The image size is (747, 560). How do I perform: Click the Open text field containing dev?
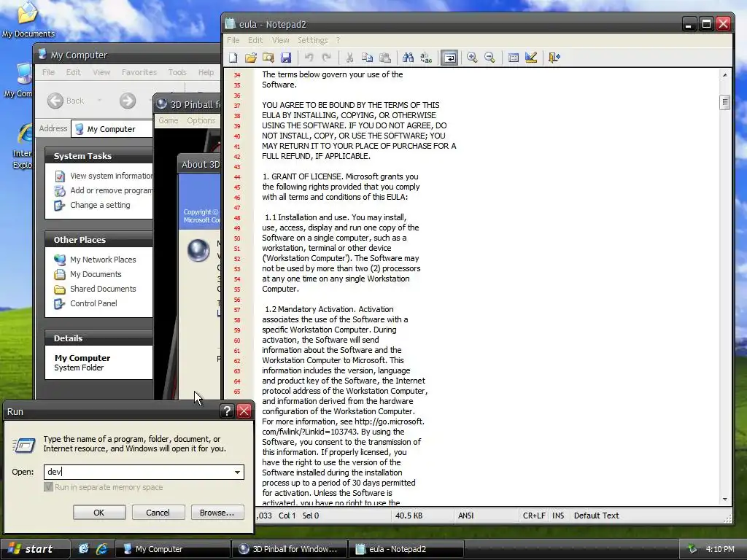(x=138, y=472)
